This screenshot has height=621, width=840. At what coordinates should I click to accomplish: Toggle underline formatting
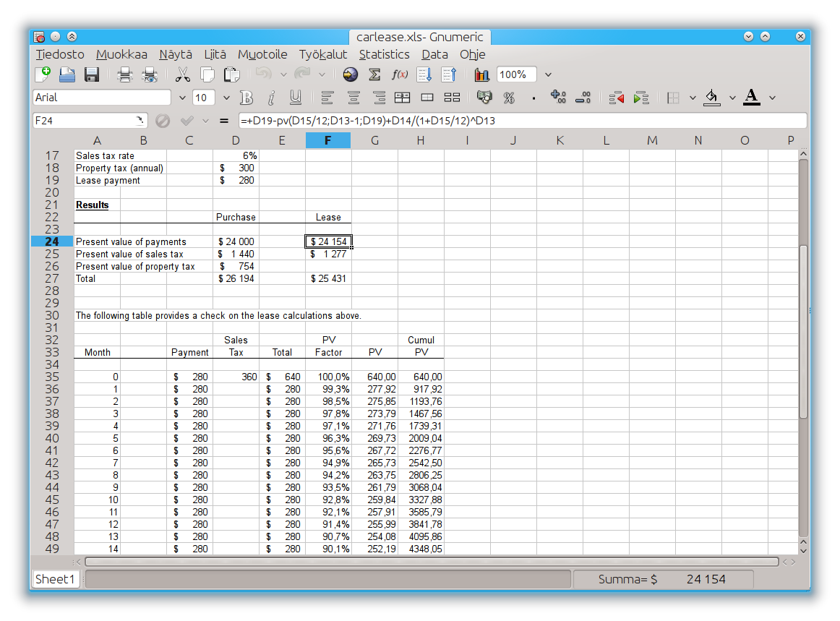pos(295,98)
